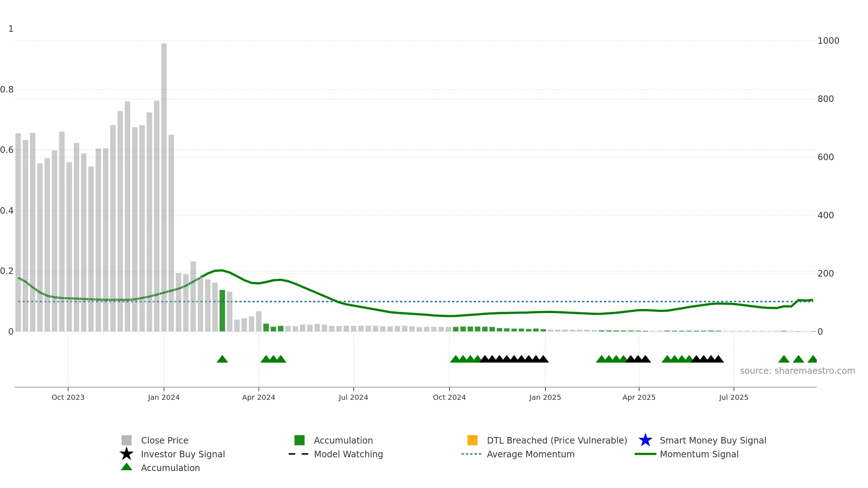Viewport: 868px width, 488px height.
Task: Click the Oct 2024 axis label
Action: pyautogui.click(x=449, y=397)
